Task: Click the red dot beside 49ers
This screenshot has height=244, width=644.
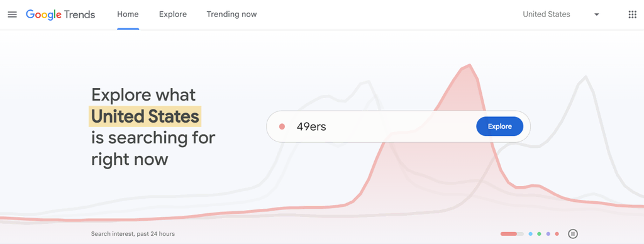Action: [282, 126]
